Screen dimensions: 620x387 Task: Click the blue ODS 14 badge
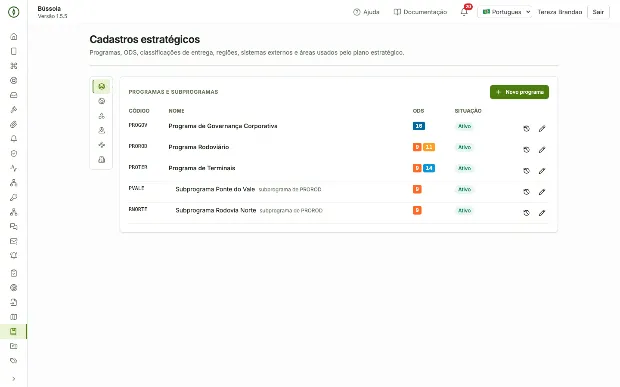[x=429, y=168]
